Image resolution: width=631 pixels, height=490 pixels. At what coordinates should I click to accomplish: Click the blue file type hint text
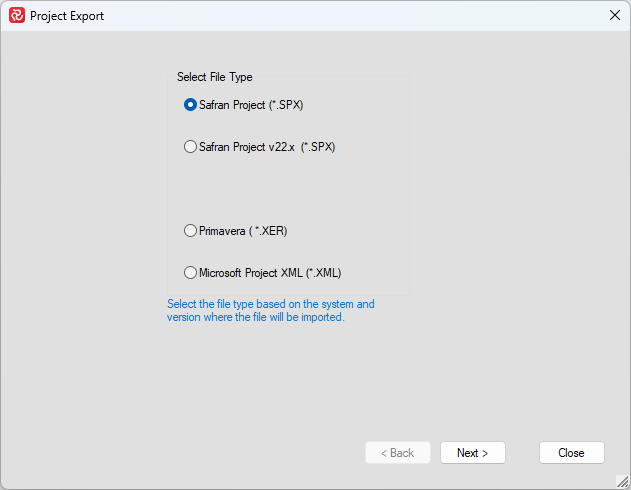pyautogui.click(x=270, y=311)
